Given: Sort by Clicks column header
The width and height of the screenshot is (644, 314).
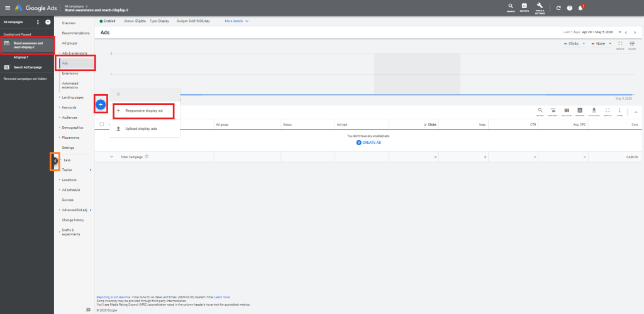Looking at the screenshot, I should (x=430, y=124).
